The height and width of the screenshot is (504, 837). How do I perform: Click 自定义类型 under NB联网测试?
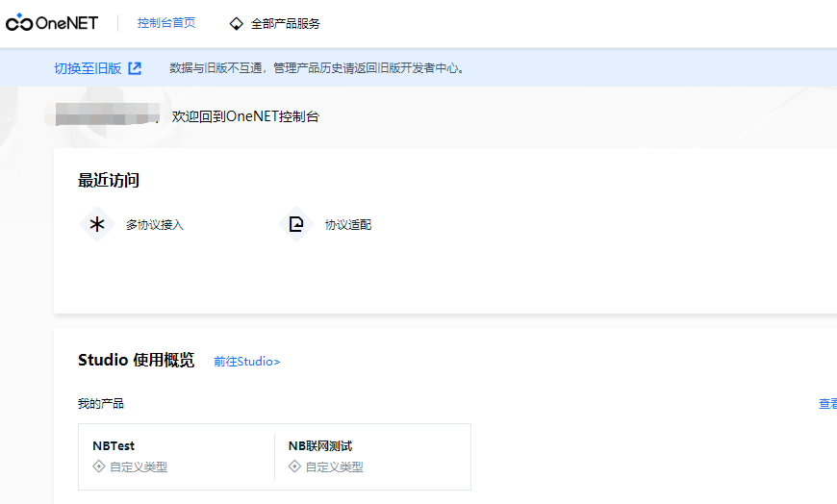(334, 467)
